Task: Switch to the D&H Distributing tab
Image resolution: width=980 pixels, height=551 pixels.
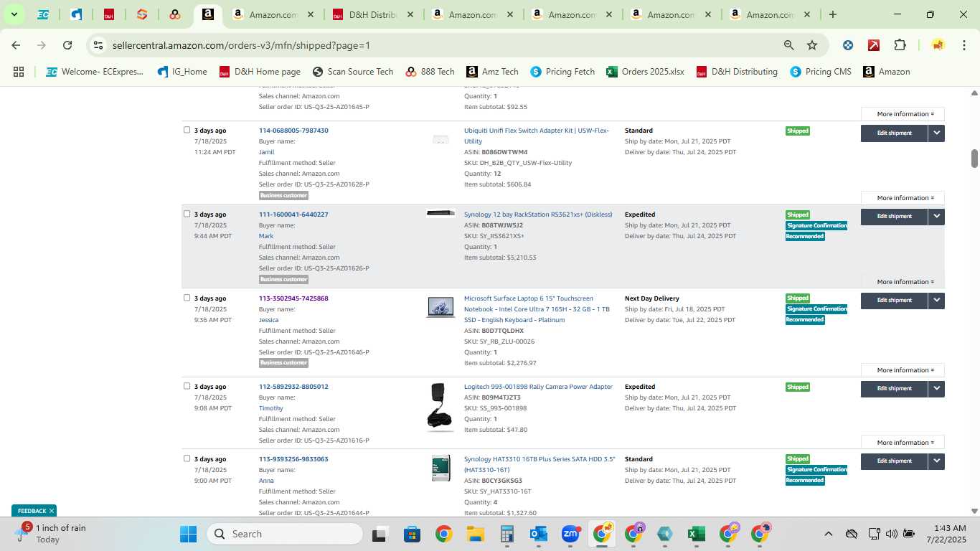Action: (x=372, y=14)
